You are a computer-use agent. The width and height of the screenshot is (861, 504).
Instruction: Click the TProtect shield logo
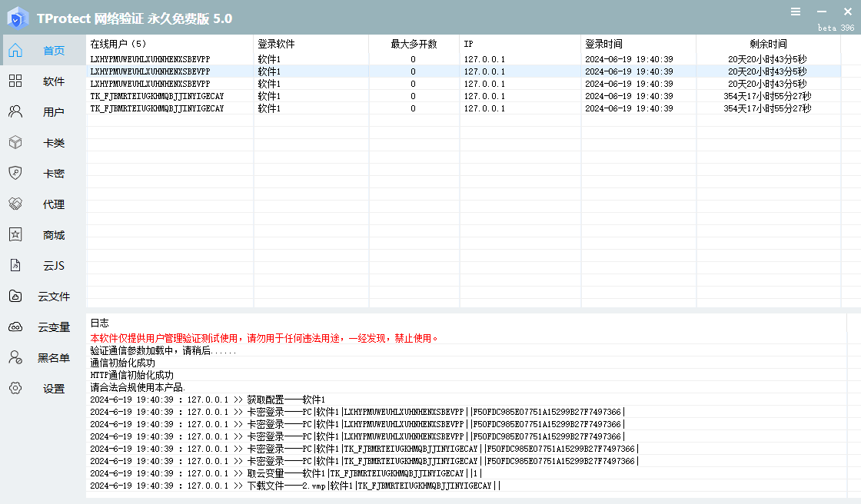coord(18,18)
